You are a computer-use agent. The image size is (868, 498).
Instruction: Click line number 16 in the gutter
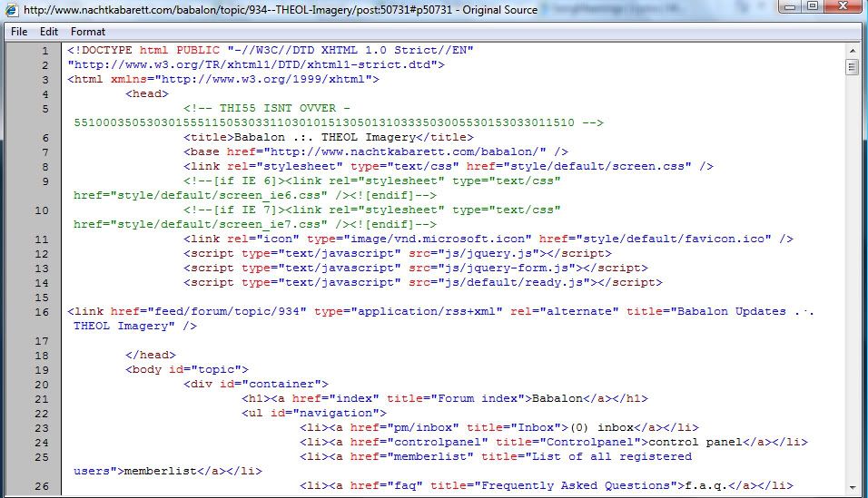42,312
